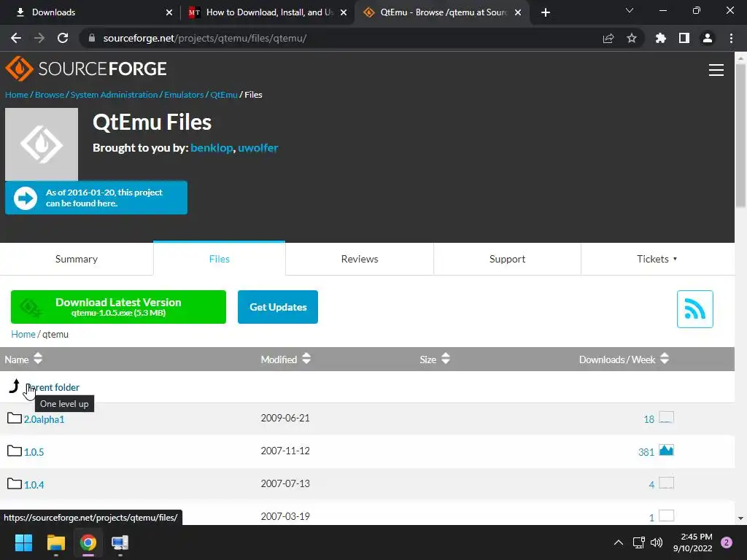Sort by Downloads / Week column arrows
The height and width of the screenshot is (560, 747).
coord(665,359)
